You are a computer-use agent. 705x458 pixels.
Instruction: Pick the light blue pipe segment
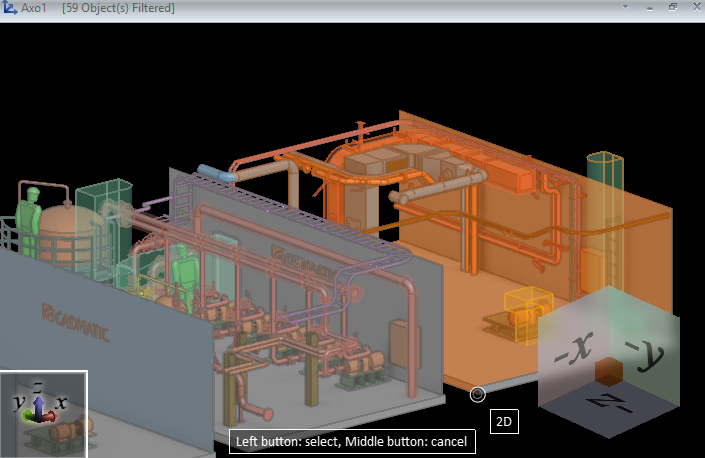216,172
